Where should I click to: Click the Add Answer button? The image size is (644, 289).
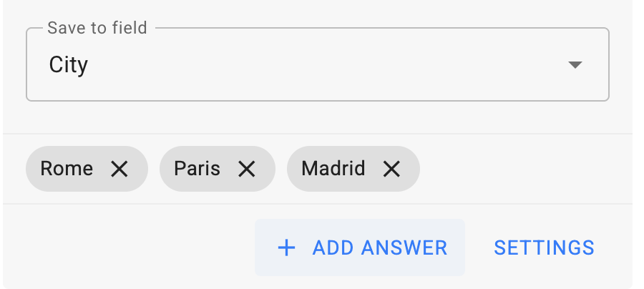(360, 248)
